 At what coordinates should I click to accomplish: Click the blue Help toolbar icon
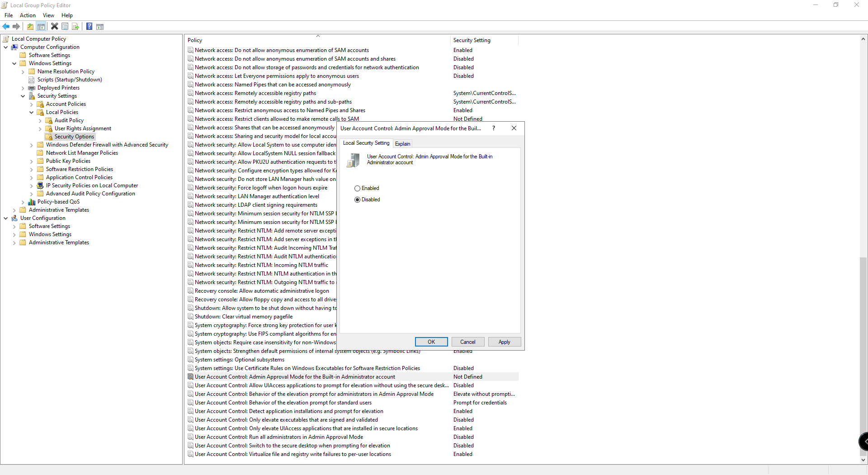pyautogui.click(x=89, y=27)
